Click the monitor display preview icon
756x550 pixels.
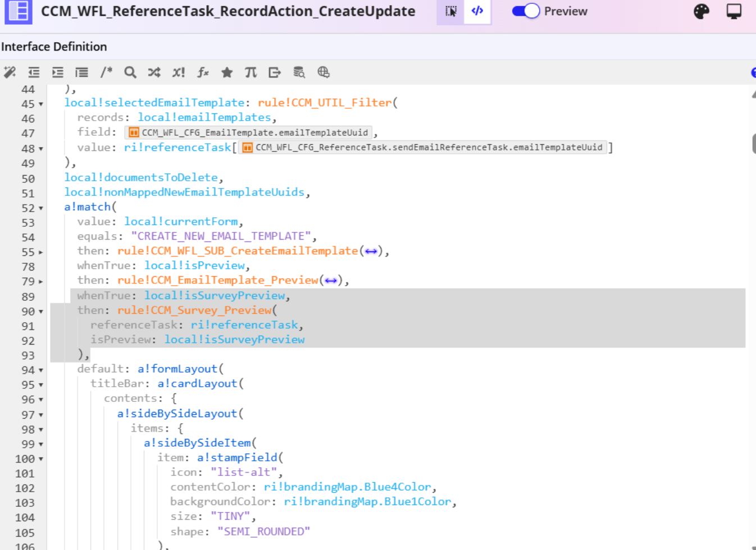coord(734,12)
